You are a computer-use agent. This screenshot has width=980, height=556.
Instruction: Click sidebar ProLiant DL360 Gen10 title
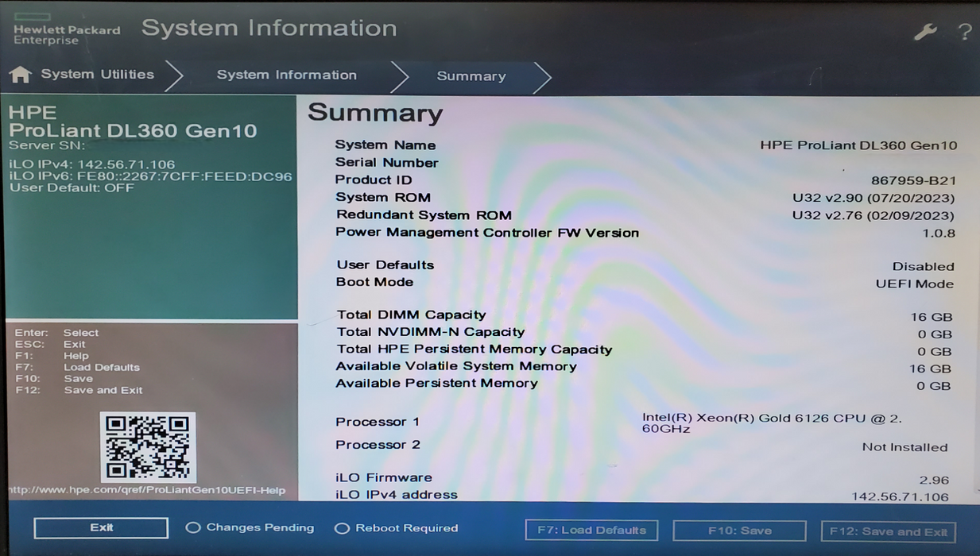click(133, 131)
